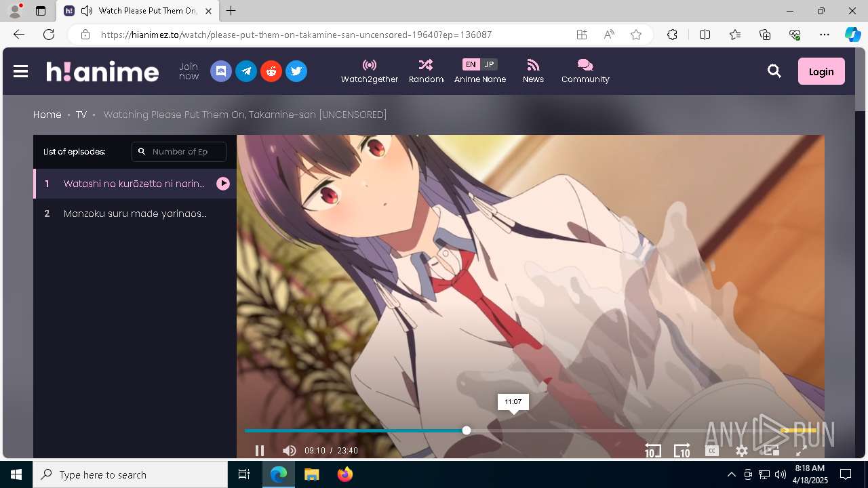
Task: Open Read aloud in address bar
Action: [x=609, y=35]
